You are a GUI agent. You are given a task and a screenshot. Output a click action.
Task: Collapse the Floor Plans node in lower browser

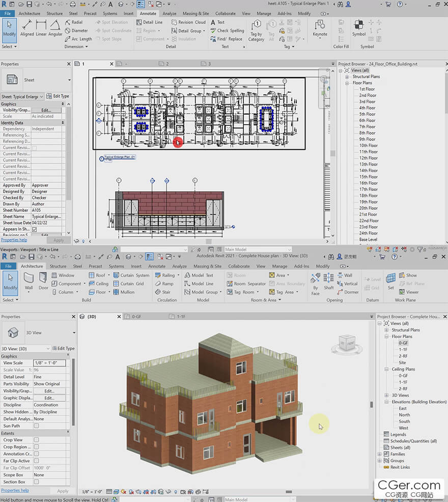coord(387,337)
